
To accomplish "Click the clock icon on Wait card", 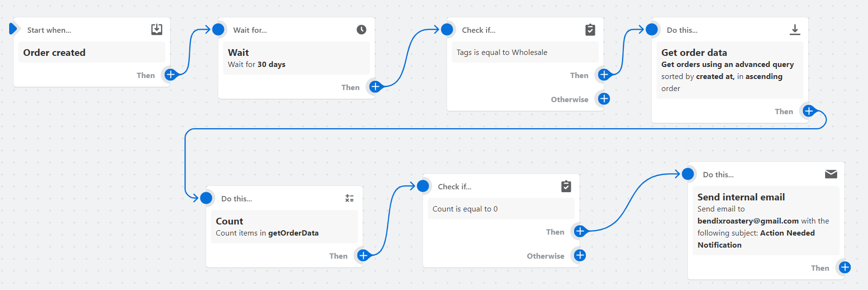I will pos(361,30).
